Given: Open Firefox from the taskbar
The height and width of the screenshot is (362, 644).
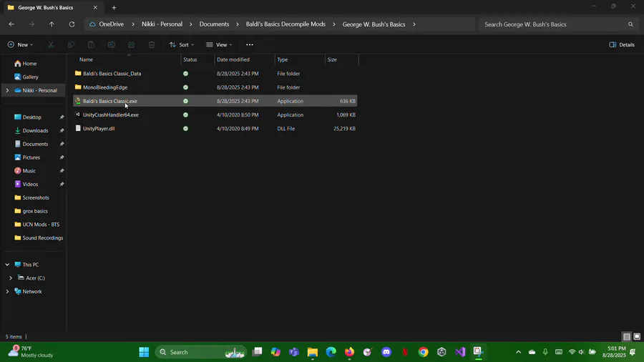Looking at the screenshot, I should click(x=349, y=352).
